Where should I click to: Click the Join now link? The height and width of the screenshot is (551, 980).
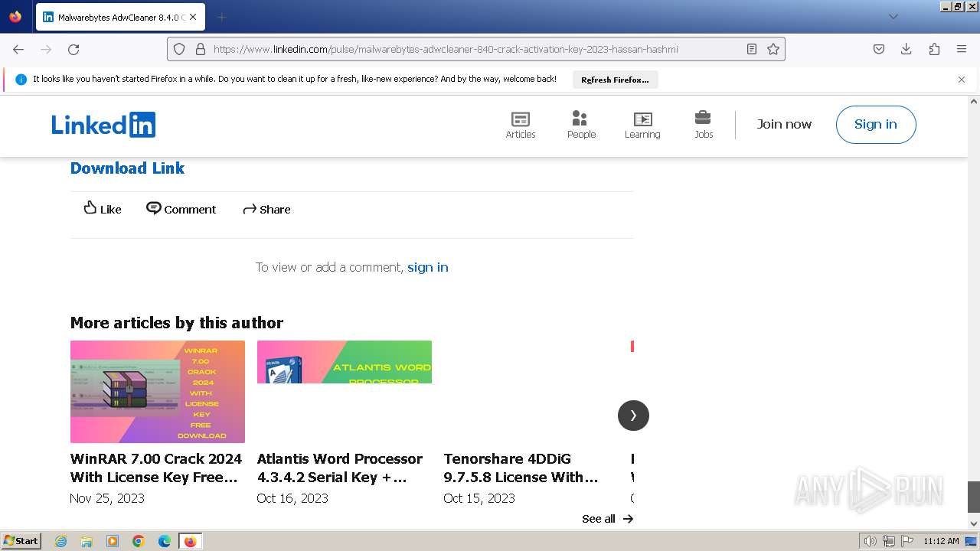[x=784, y=124]
